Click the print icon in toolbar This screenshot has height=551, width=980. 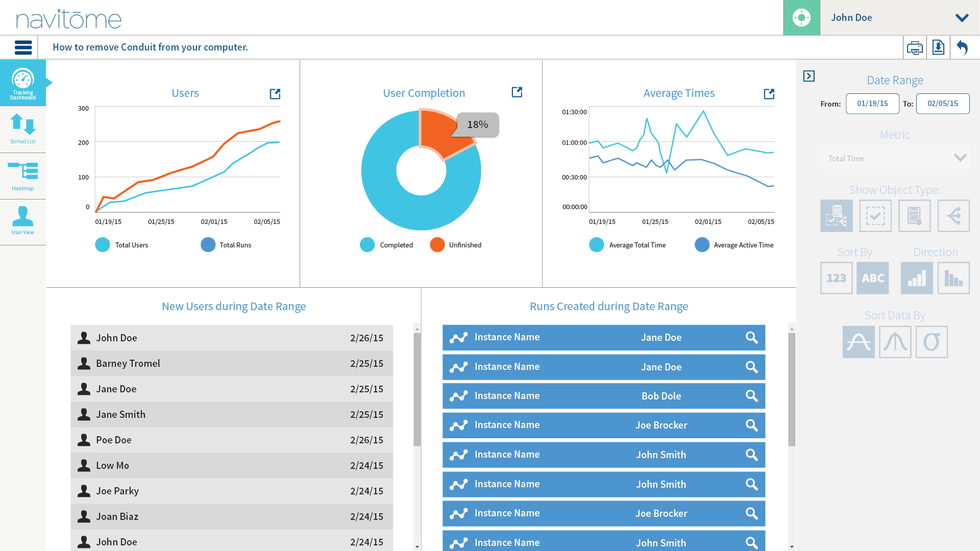[x=914, y=48]
